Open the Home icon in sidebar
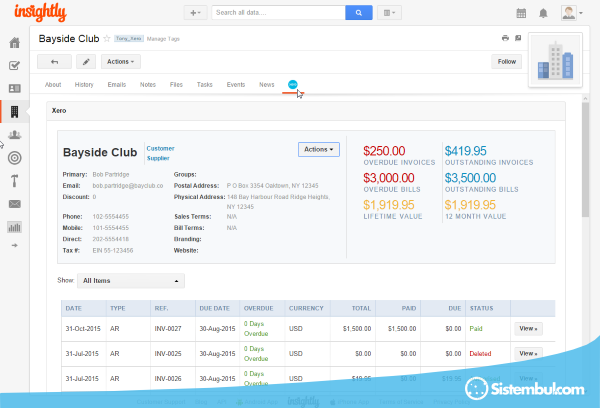Screen dimensions: 600x408 tap(15, 42)
